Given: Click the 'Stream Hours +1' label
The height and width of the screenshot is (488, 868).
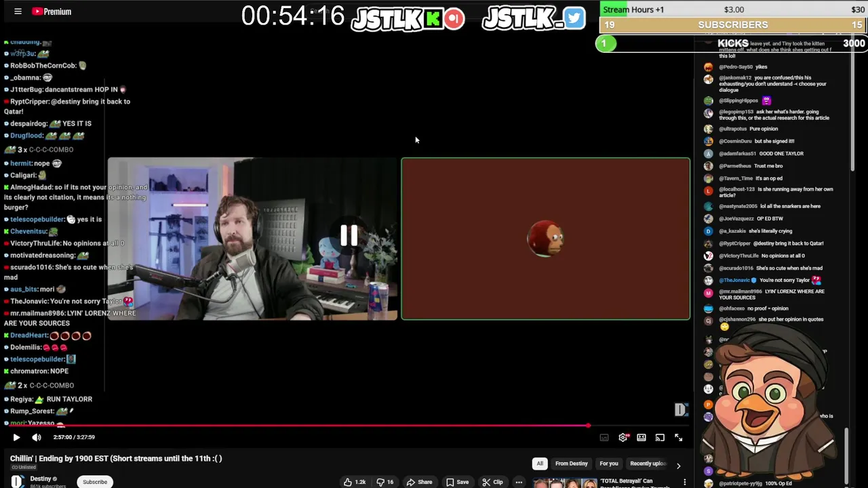Looking at the screenshot, I should point(633,9).
